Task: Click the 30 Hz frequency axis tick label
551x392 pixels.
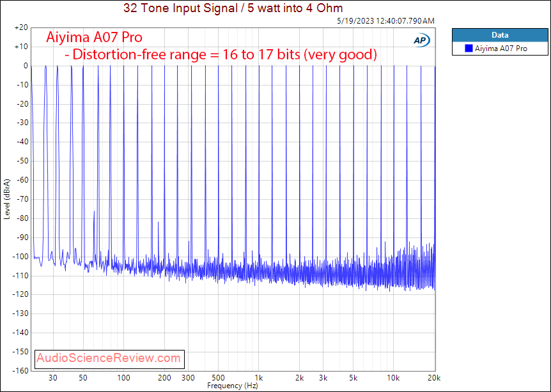Action: pos(52,378)
